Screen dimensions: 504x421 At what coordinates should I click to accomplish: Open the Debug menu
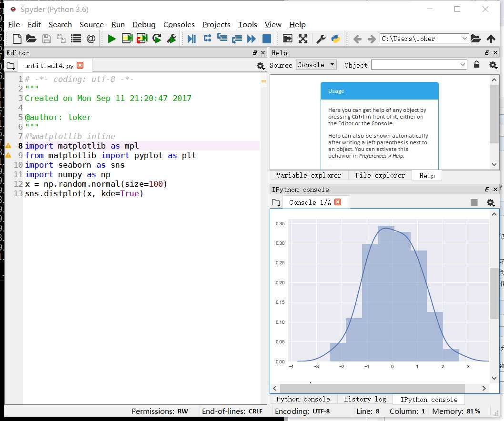(x=144, y=25)
